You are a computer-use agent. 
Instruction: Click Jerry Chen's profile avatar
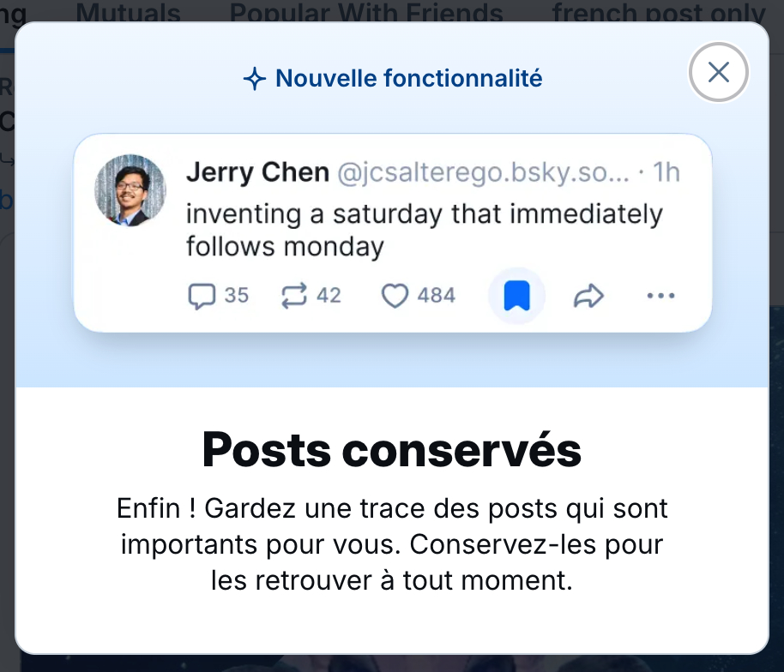coord(130,190)
